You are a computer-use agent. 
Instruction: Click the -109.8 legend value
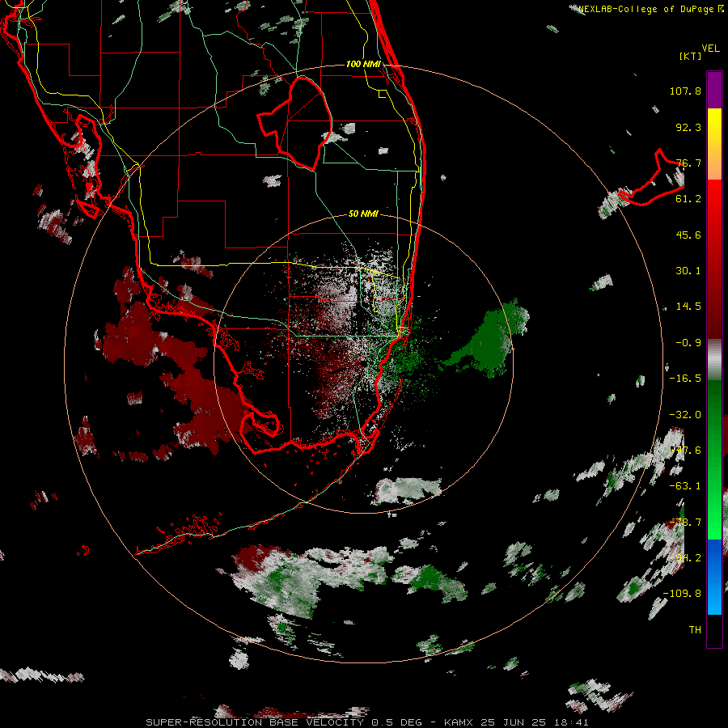[x=682, y=594]
